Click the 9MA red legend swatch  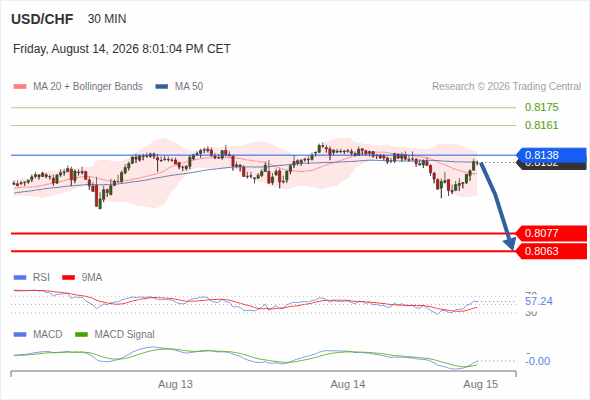(68, 278)
